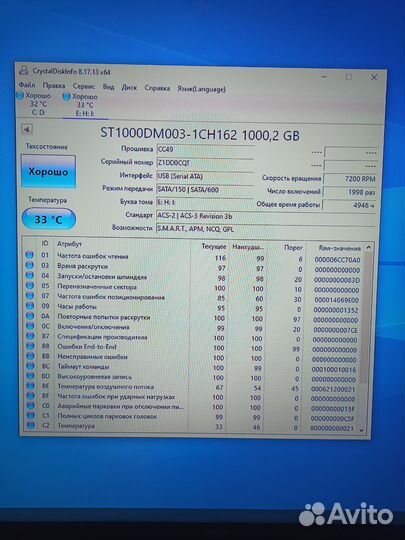Click the status icon for attribute BF
The image size is (405, 540).
pos(31,396)
